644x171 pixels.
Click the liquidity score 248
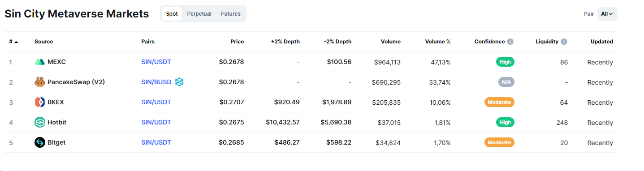(562, 123)
